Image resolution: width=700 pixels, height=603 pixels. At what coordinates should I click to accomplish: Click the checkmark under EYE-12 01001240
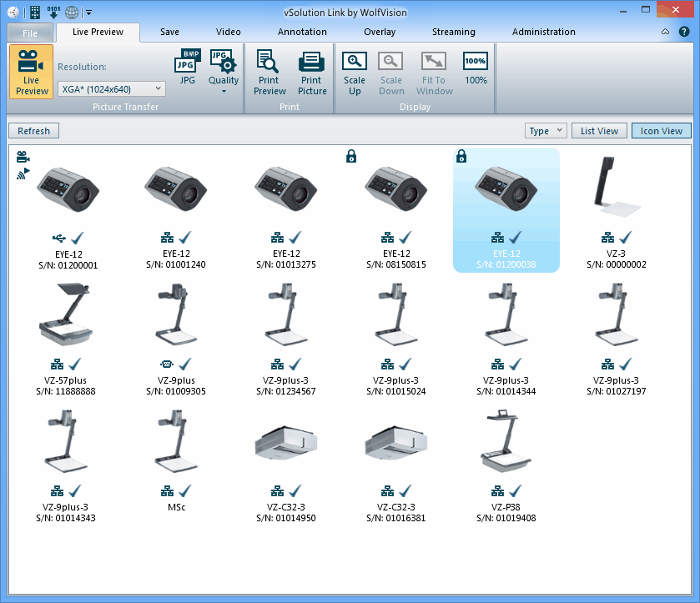(185, 238)
